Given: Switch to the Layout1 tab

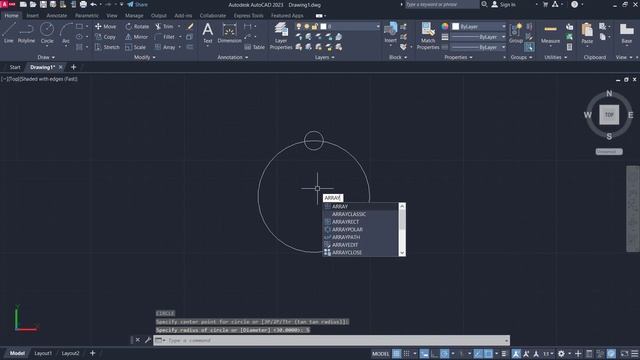Looking at the screenshot, I should click(x=43, y=353).
